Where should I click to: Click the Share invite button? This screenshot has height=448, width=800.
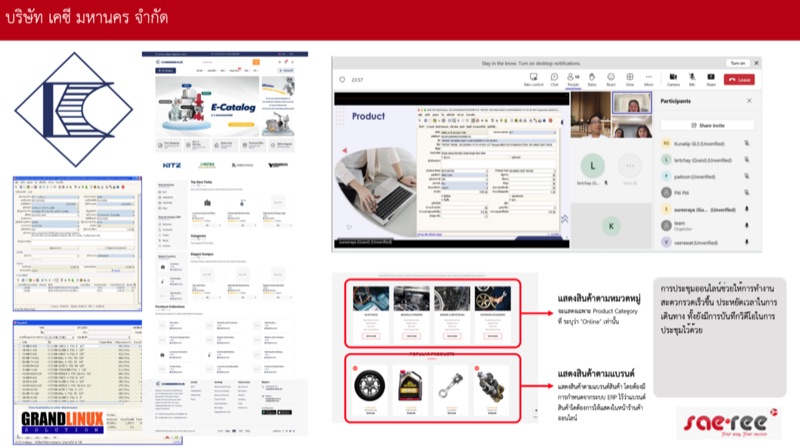point(707,125)
